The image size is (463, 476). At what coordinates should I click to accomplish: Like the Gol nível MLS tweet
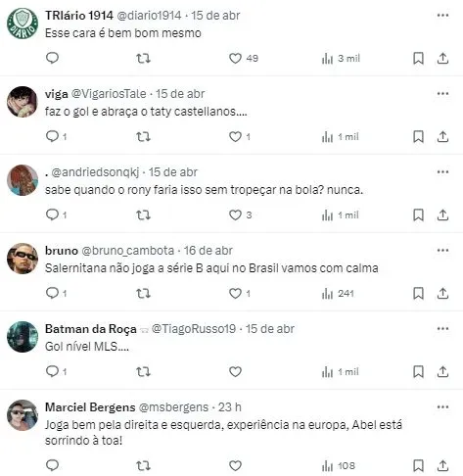[x=235, y=371]
